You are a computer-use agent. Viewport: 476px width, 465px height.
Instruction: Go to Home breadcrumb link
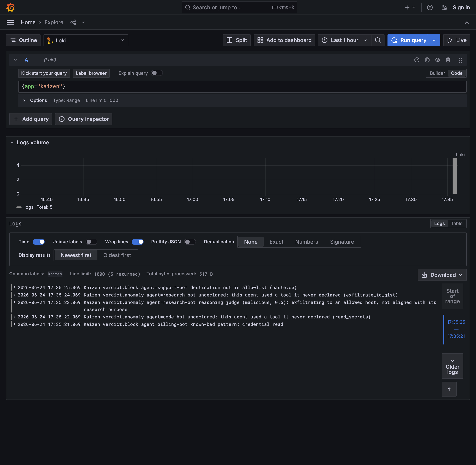pyautogui.click(x=28, y=22)
